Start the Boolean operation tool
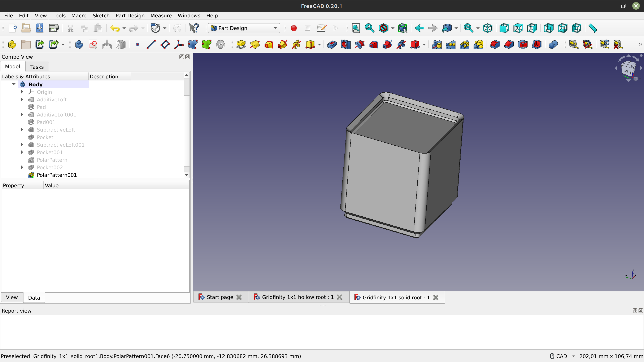Screen dimensions: 644x362 (553, 44)
